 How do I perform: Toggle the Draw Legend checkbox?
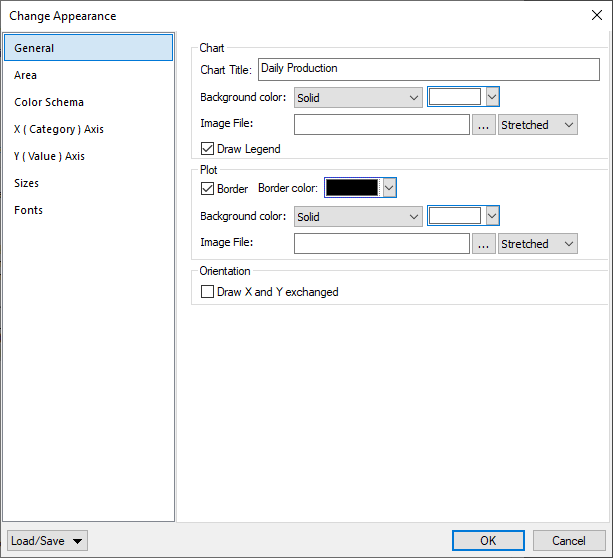(208, 149)
